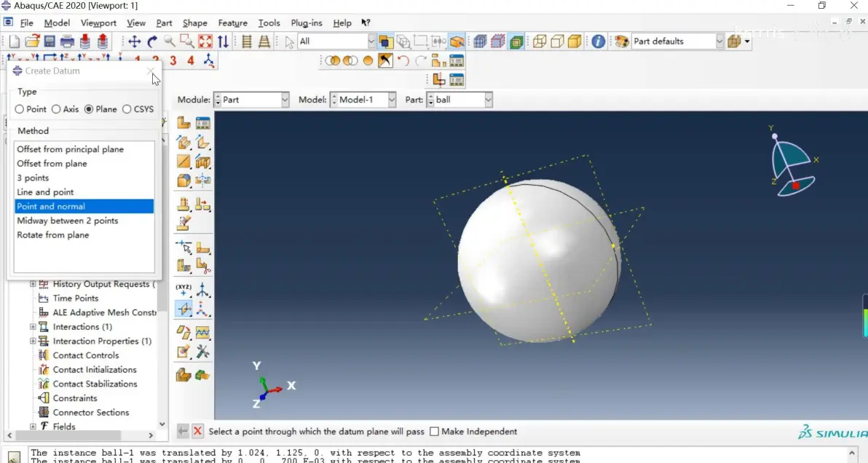Open the Tools menu
Screen dimensions: 868x463
pyautogui.click(x=269, y=23)
